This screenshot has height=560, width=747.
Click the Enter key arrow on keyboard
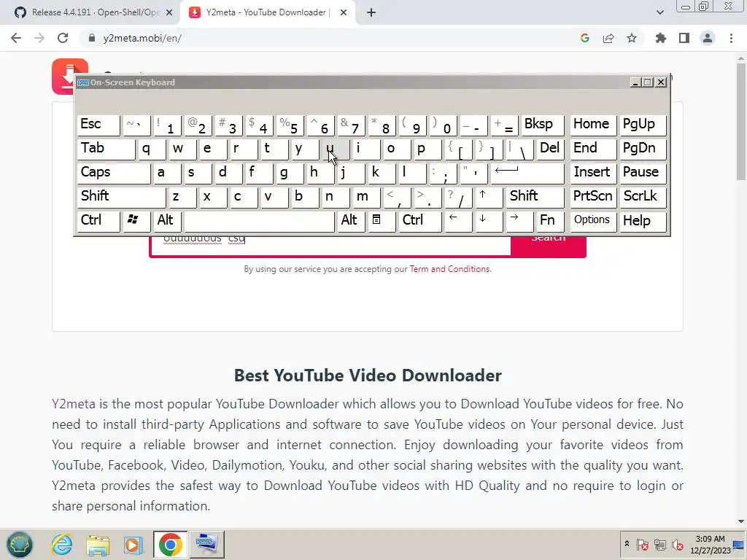tap(527, 174)
